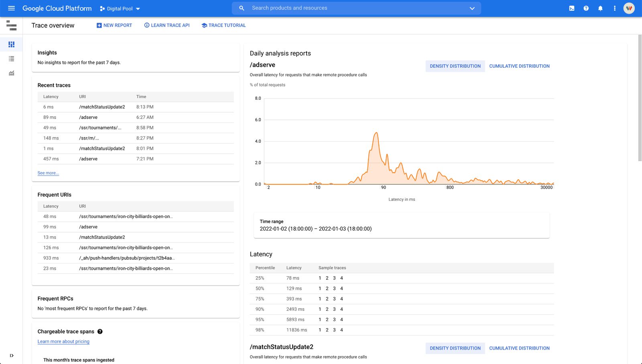Click the Trace product icon
Screen dimensions: 642x364
12,25
